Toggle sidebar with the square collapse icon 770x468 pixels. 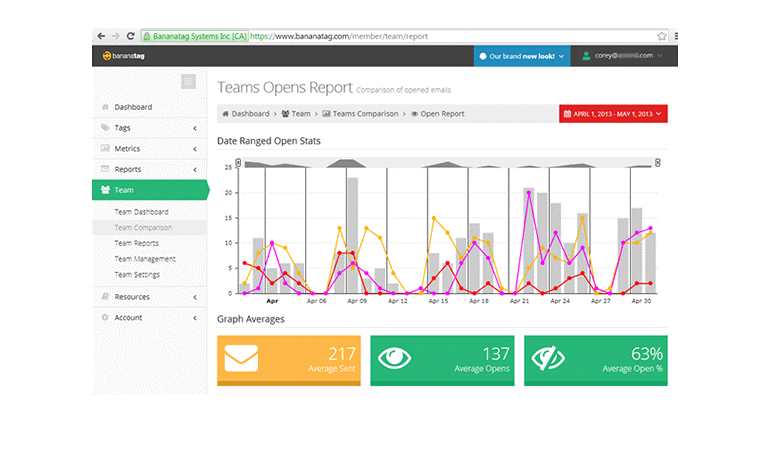pos(188,82)
